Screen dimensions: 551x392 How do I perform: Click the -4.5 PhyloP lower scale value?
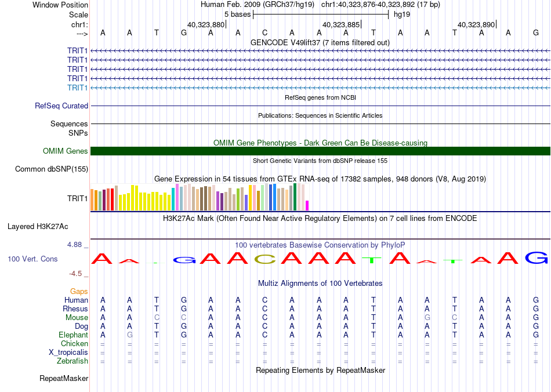[75, 274]
